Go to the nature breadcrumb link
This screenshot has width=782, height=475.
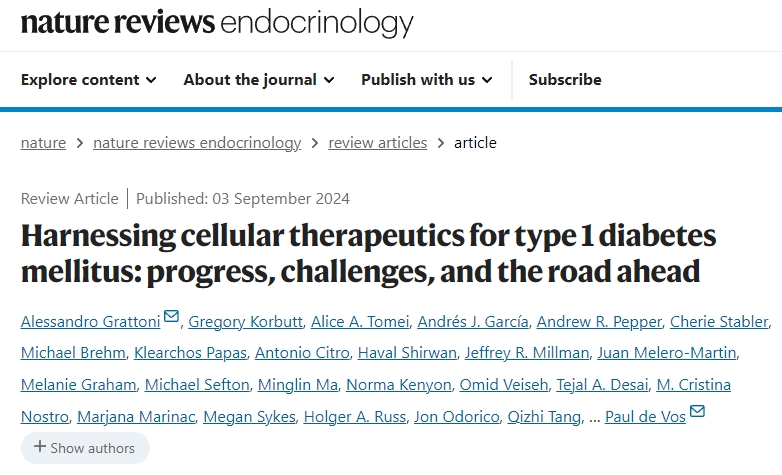pos(43,143)
